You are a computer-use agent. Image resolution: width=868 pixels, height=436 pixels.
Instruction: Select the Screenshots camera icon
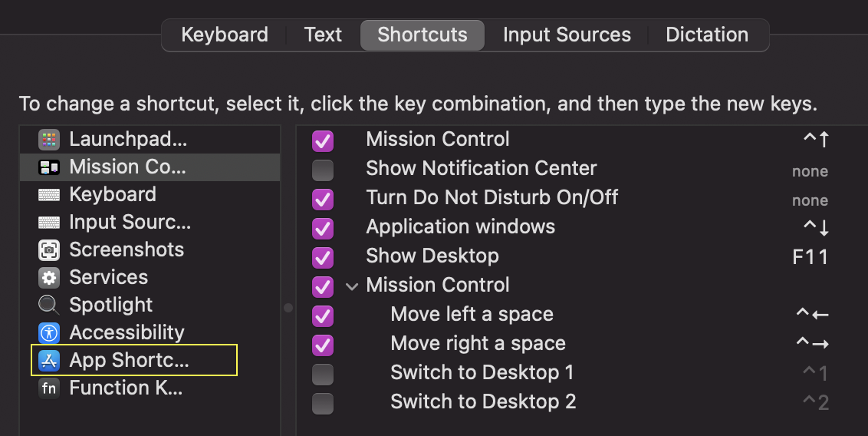(49, 250)
